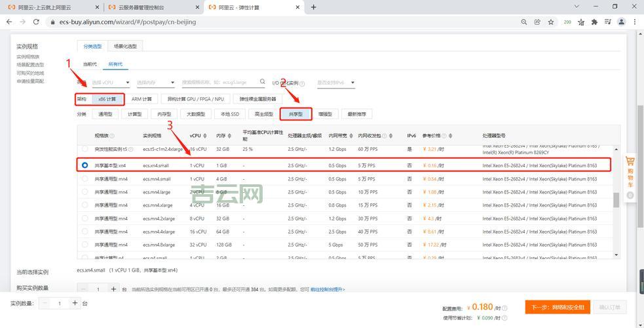The image size is (644, 328).
Task: Select ARM 计算 architecture
Action: click(142, 99)
